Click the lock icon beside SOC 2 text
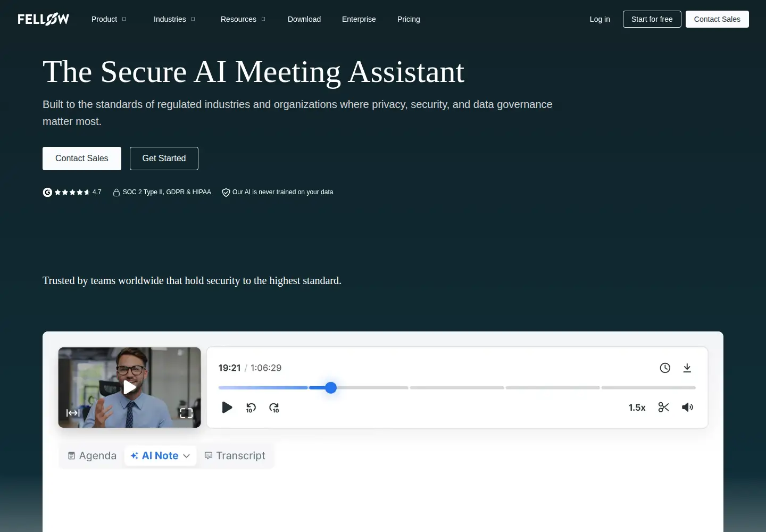Viewport: 766px width, 532px height. tap(116, 192)
